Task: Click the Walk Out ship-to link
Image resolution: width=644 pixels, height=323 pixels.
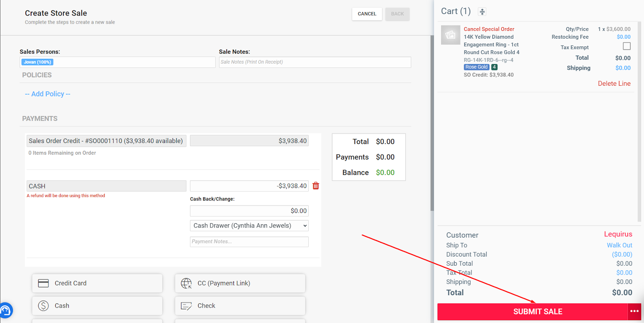Action: click(x=619, y=245)
